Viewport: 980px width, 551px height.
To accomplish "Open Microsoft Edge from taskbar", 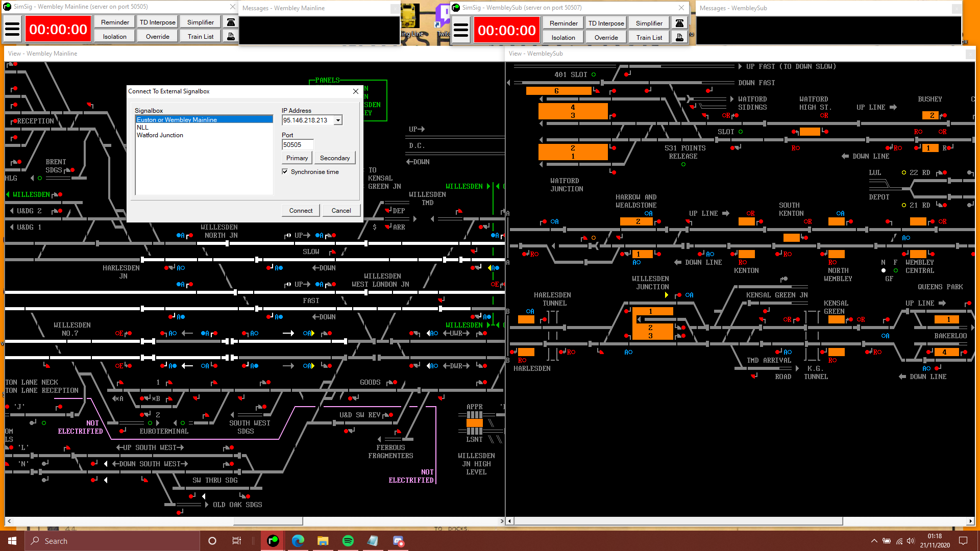I will pos(298,541).
